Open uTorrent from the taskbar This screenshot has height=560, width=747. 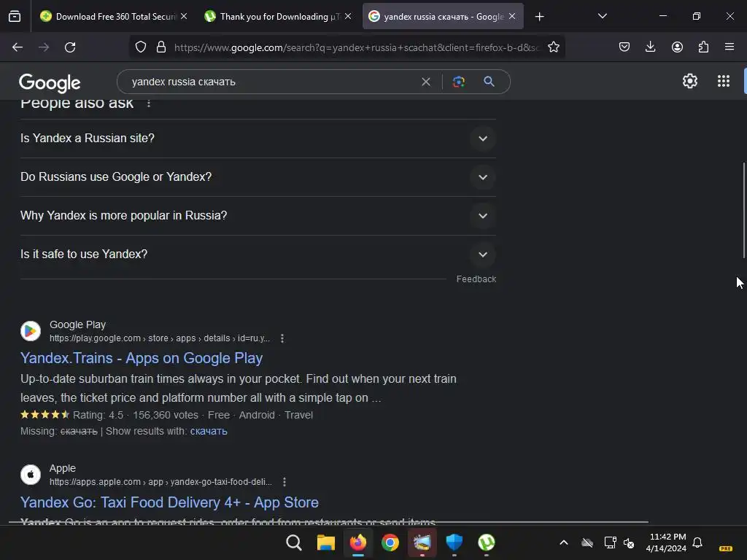[x=486, y=542]
